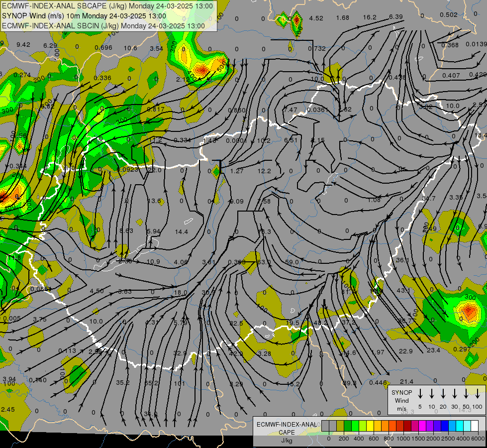Pick the cyan CAPE legend swatch
487x448 pixels.
(x=459, y=426)
